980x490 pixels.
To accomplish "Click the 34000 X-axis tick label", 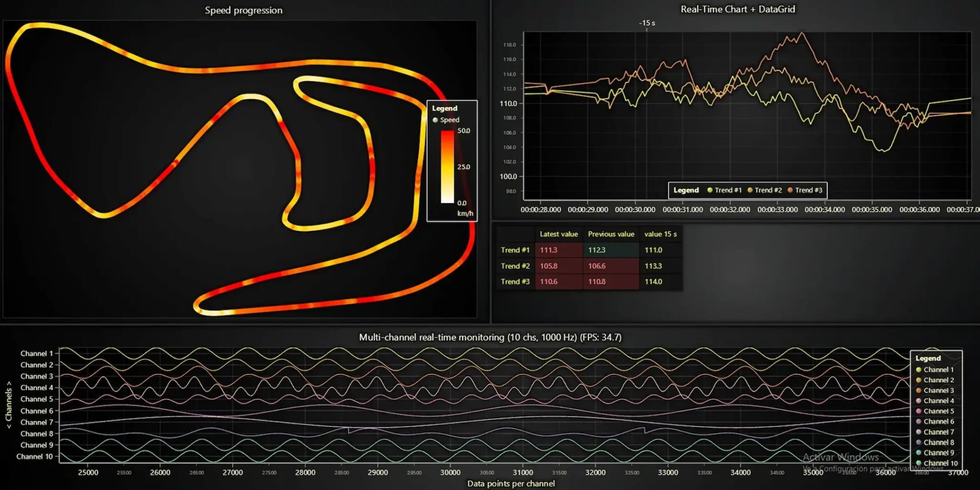I will coord(740,472).
